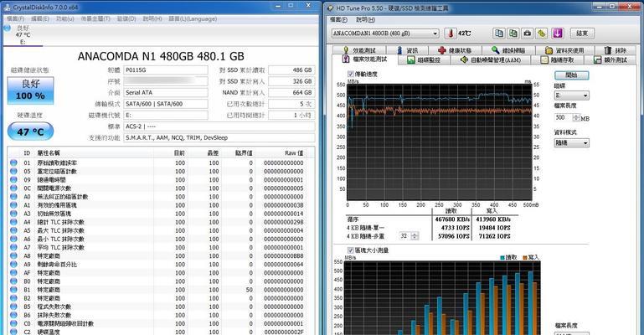Click blue status orb beside SMART ID A4
This screenshot has width=644, height=335.
[x=13, y=222]
